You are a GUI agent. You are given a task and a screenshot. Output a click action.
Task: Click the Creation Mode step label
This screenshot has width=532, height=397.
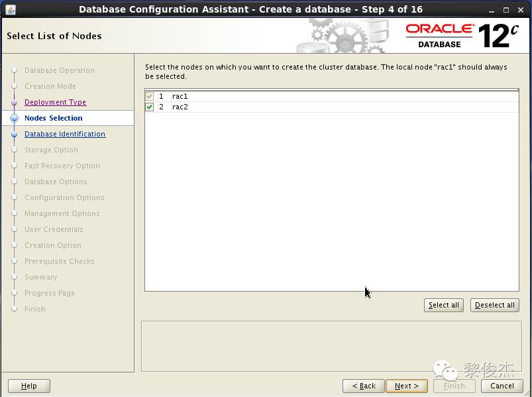50,86
